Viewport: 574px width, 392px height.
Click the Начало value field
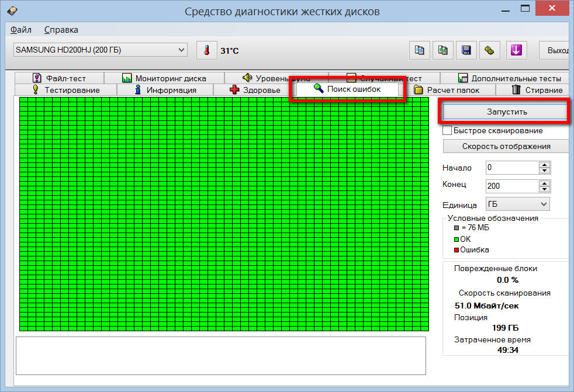pos(512,168)
